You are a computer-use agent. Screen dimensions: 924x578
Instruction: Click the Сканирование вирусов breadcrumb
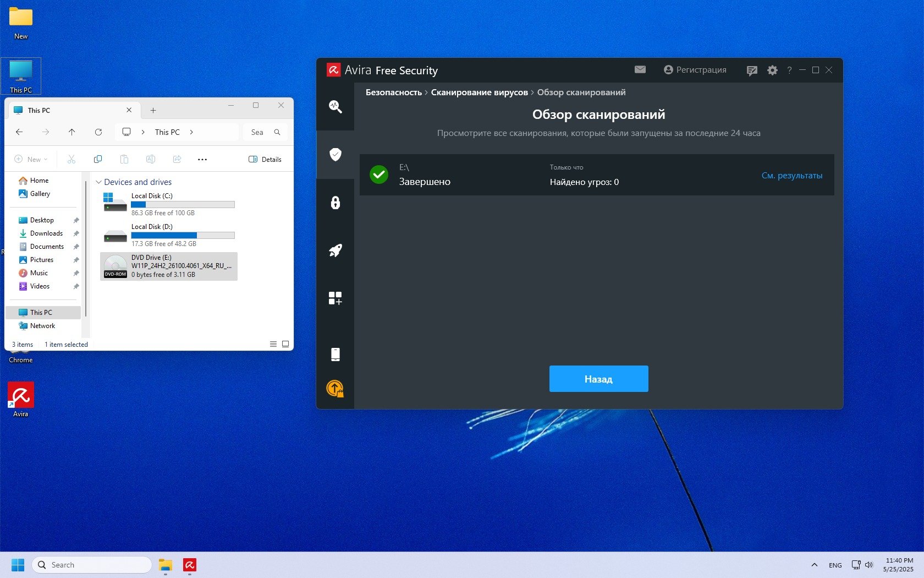pos(479,92)
